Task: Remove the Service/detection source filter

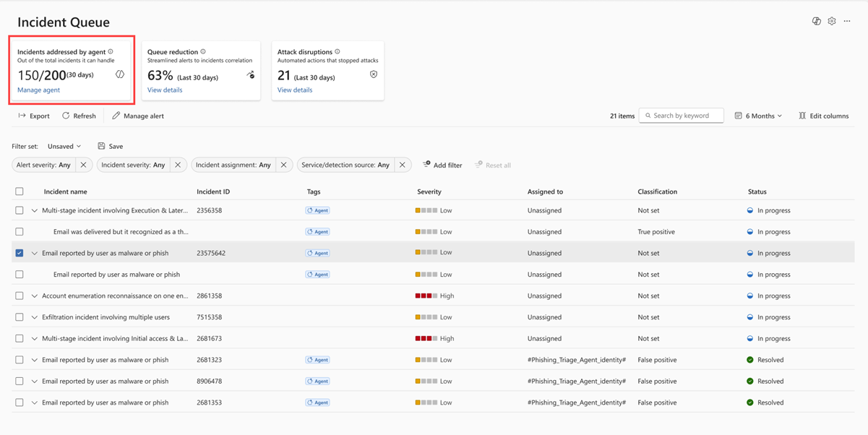Action: pyautogui.click(x=403, y=165)
